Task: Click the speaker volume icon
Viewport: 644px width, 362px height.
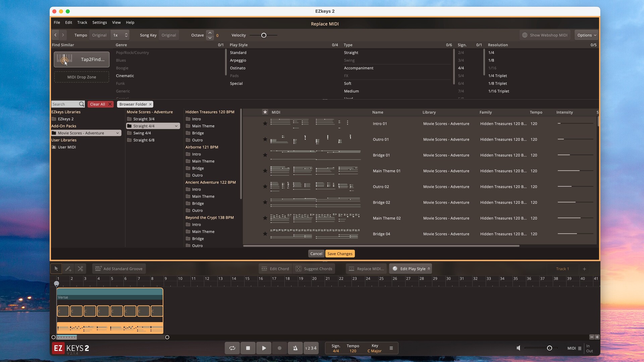Action: [518, 348]
